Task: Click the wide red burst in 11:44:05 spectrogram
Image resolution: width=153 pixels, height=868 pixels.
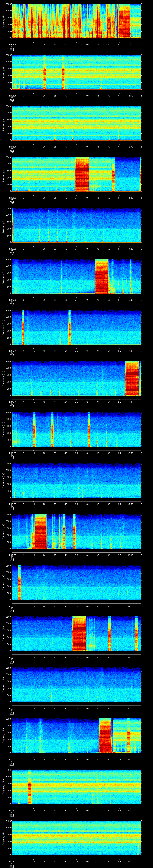Action: tap(102, 276)
